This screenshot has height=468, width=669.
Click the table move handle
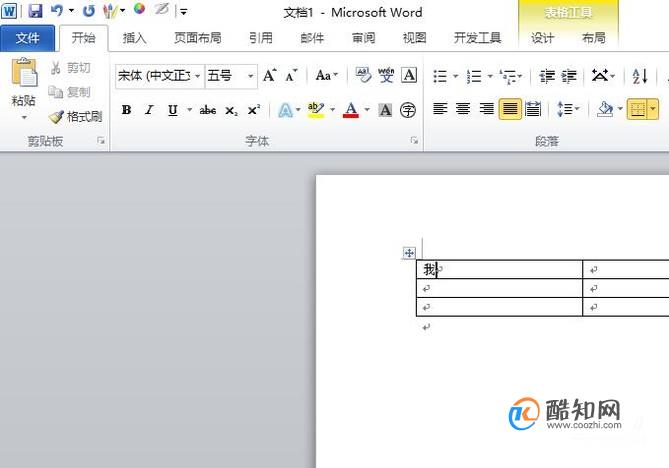[x=409, y=253]
